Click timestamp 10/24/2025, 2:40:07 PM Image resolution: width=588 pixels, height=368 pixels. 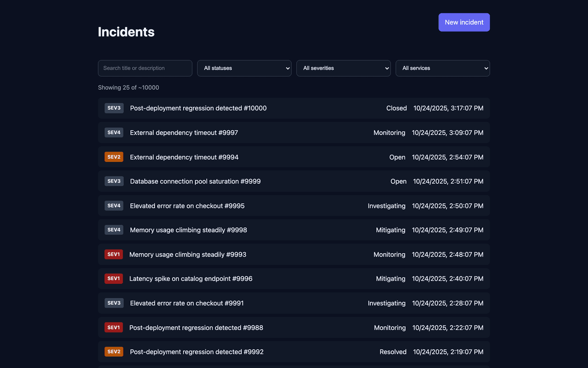click(448, 279)
